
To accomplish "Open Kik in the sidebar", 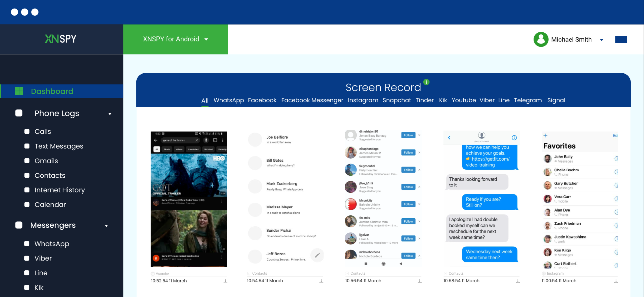I will click(39, 287).
